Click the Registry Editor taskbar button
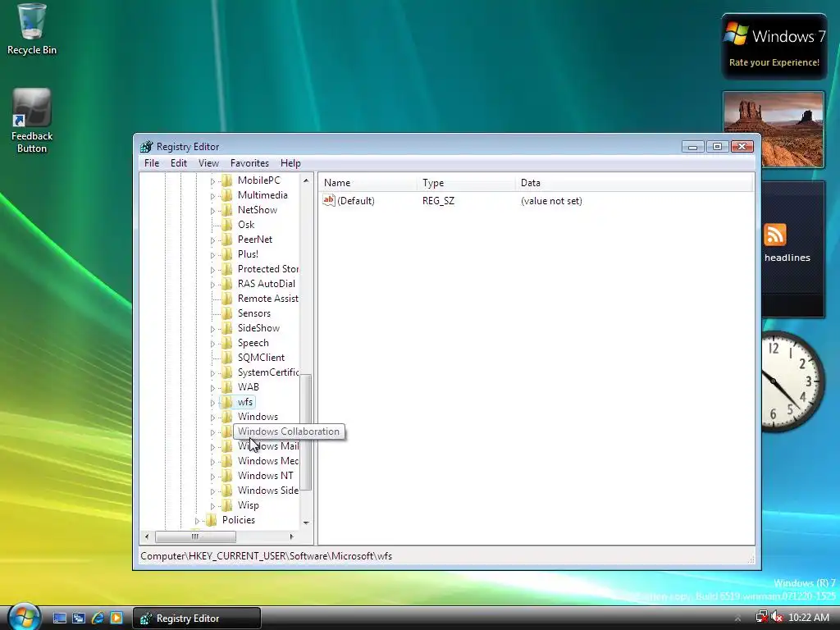The width and height of the screenshot is (840, 630). pyautogui.click(x=196, y=619)
